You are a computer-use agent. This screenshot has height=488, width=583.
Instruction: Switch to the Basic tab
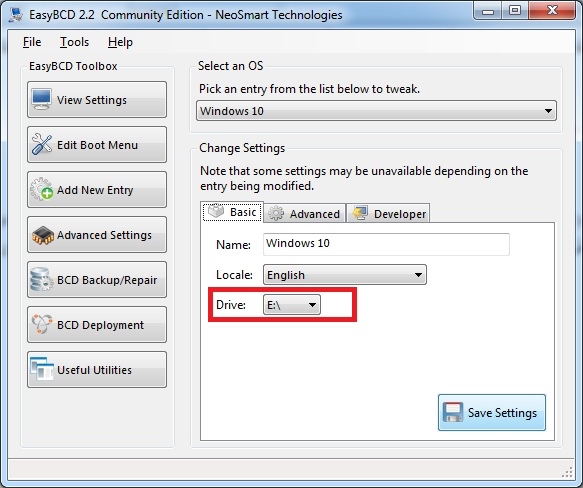click(x=232, y=212)
